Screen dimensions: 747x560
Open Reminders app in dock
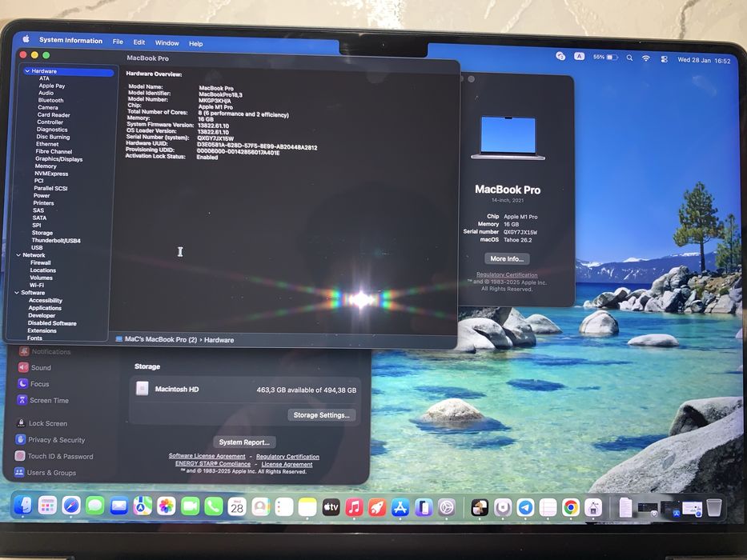pyautogui.click(x=284, y=506)
